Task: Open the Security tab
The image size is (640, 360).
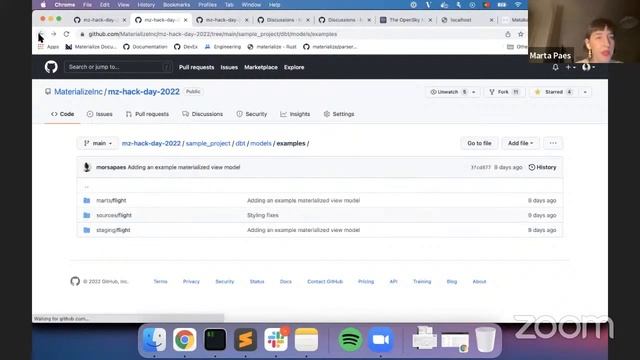Action: point(252,114)
